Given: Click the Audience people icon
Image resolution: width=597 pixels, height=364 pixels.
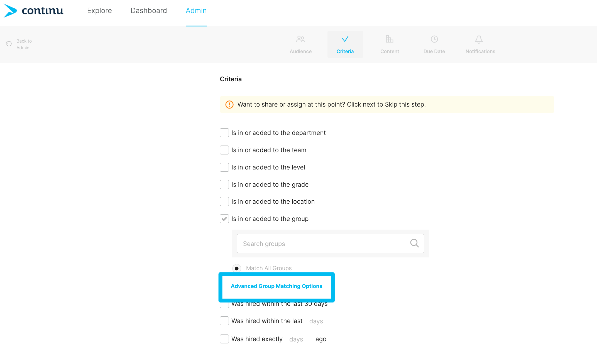Looking at the screenshot, I should pyautogui.click(x=300, y=39).
